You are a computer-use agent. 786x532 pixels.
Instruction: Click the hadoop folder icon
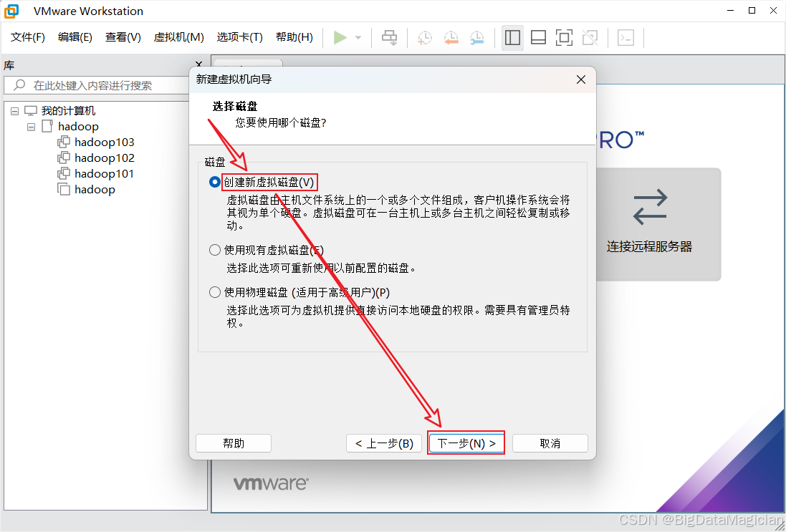click(x=47, y=126)
